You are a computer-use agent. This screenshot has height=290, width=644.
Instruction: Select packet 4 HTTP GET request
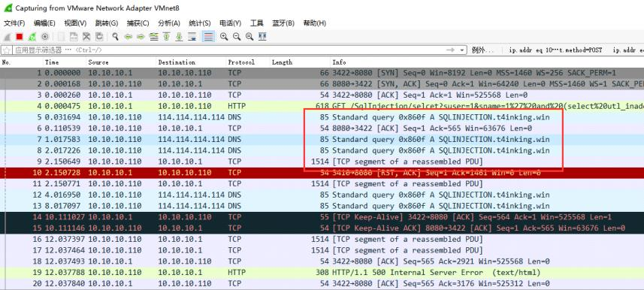[322, 107]
